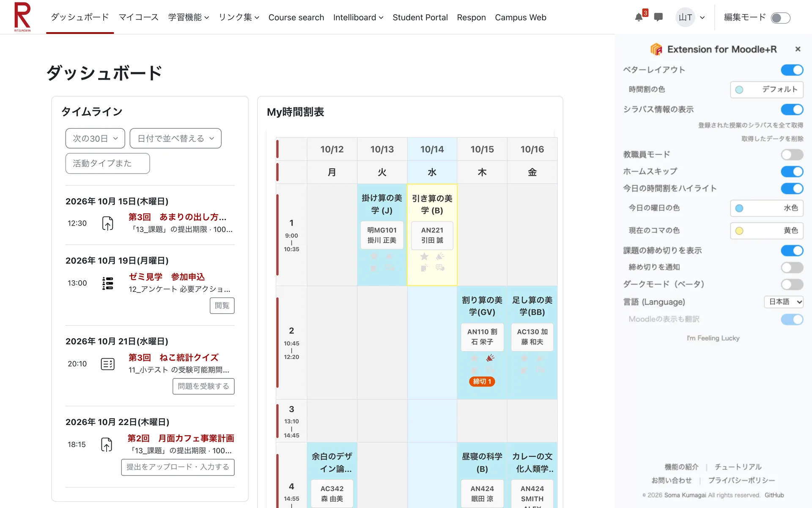Image resolution: width=812 pixels, height=508 pixels.
Task: Go to Course search
Action: click(x=296, y=17)
